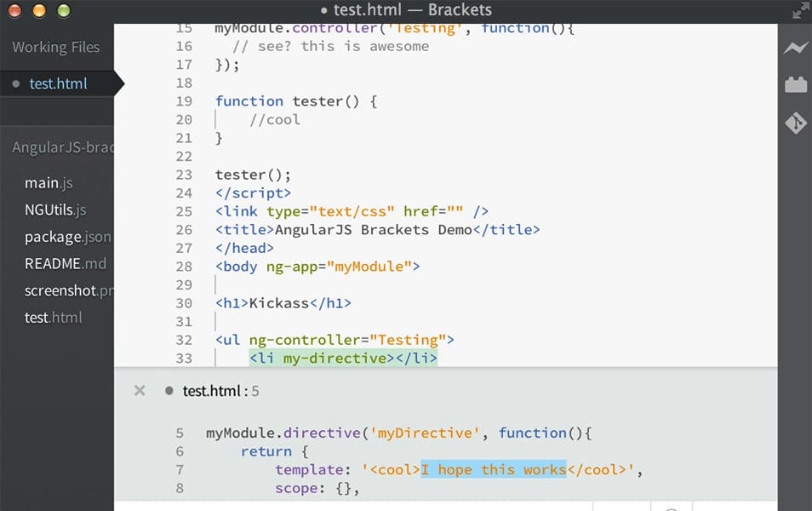Toggle fullscreen with the expand arrows icon
Viewport: 812px width, 511px height.
click(x=800, y=10)
